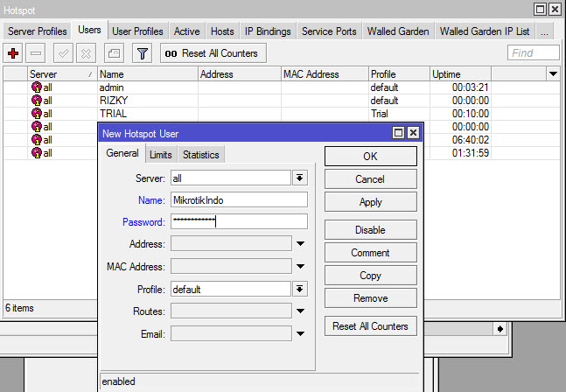Image resolution: width=566 pixels, height=392 pixels.
Task: Click the Copy button in dialog
Action: pyautogui.click(x=370, y=276)
